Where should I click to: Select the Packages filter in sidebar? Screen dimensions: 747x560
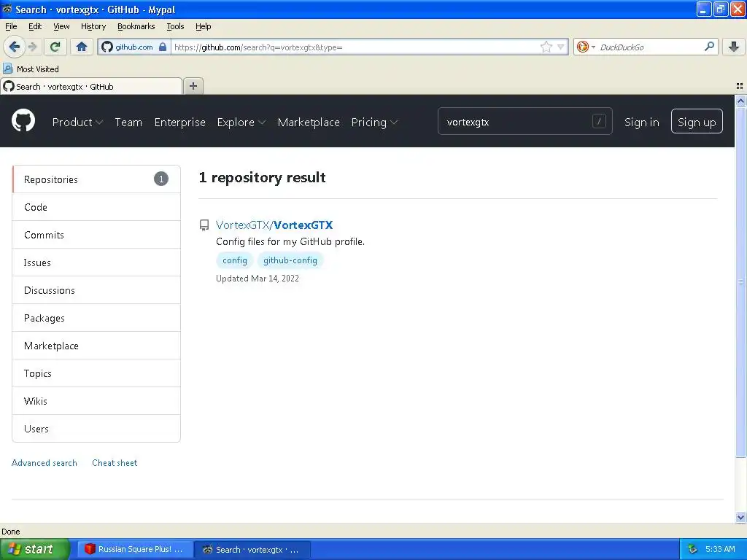click(96, 318)
